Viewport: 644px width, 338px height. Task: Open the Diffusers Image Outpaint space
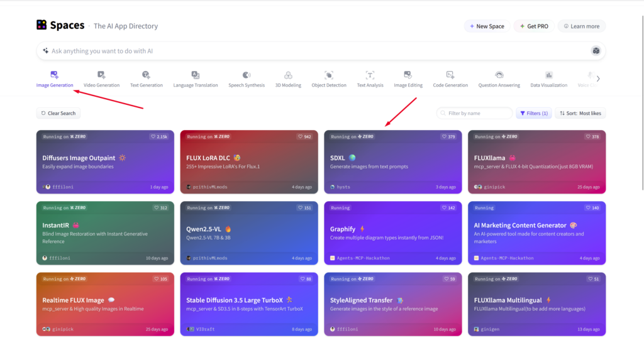[x=105, y=162]
